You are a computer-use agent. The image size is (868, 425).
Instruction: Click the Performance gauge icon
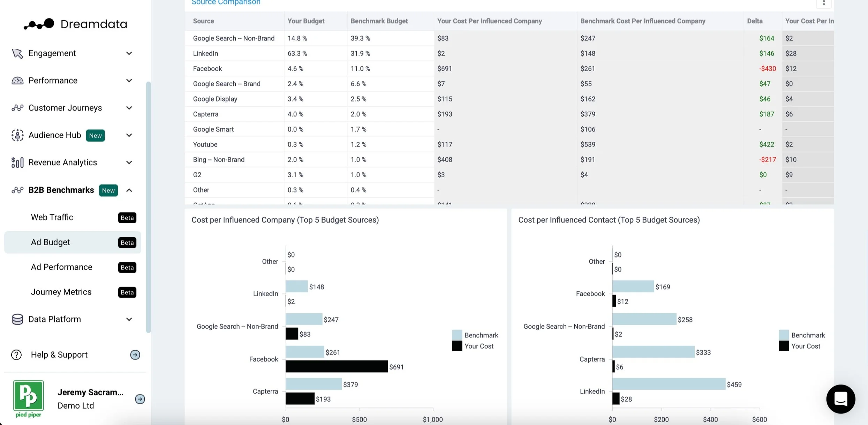pyautogui.click(x=17, y=81)
